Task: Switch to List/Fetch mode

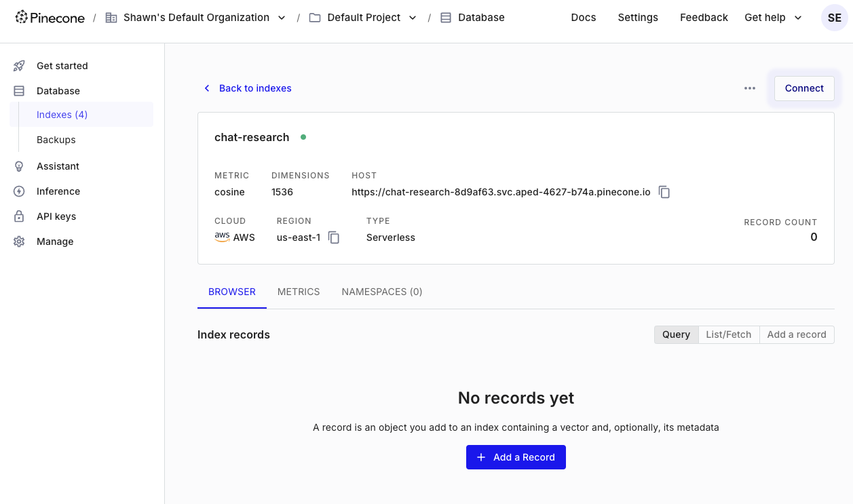Action: tap(728, 334)
